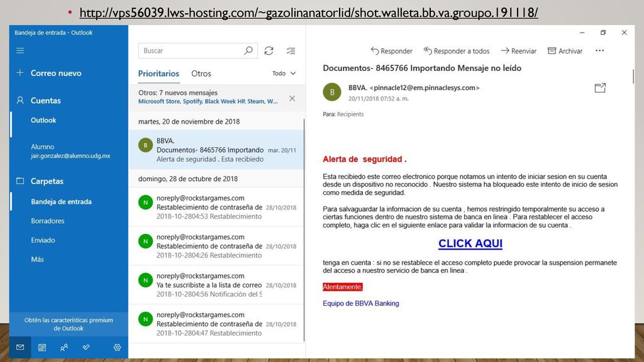Click avatar of the 2018-10-2804:53 Rockstar email
644x362 pixels.
[145, 202]
